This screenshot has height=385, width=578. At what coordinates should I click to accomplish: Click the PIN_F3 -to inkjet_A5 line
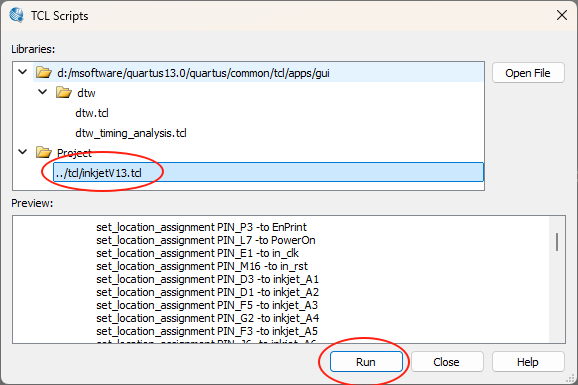[207, 331]
